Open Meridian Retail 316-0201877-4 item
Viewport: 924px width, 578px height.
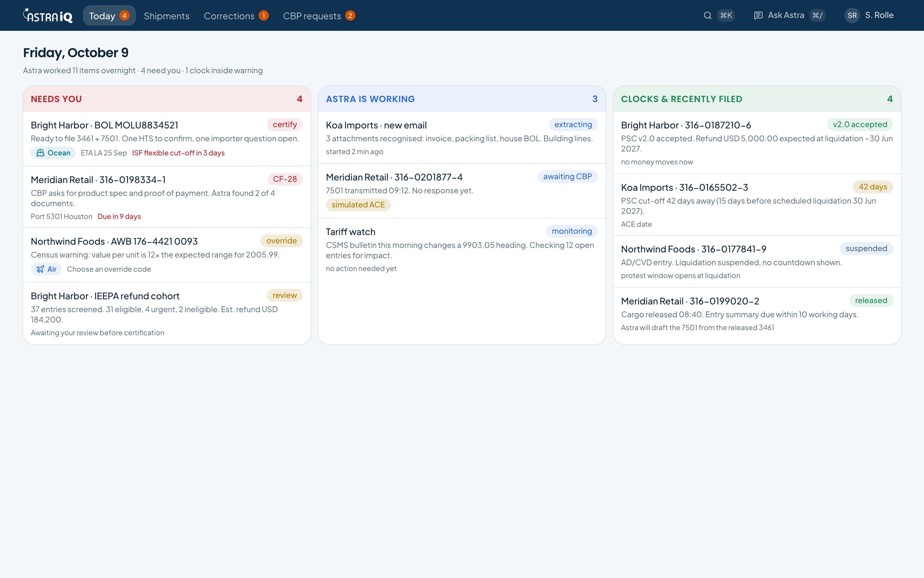(x=462, y=191)
